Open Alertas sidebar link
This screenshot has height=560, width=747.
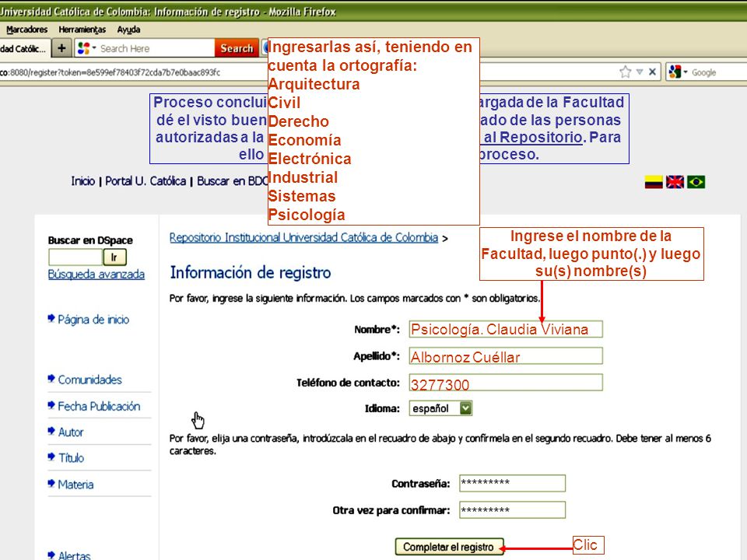pyautogui.click(x=74, y=555)
